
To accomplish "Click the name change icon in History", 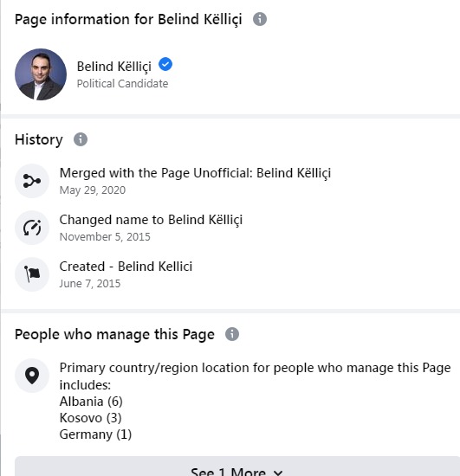I will click(32, 228).
